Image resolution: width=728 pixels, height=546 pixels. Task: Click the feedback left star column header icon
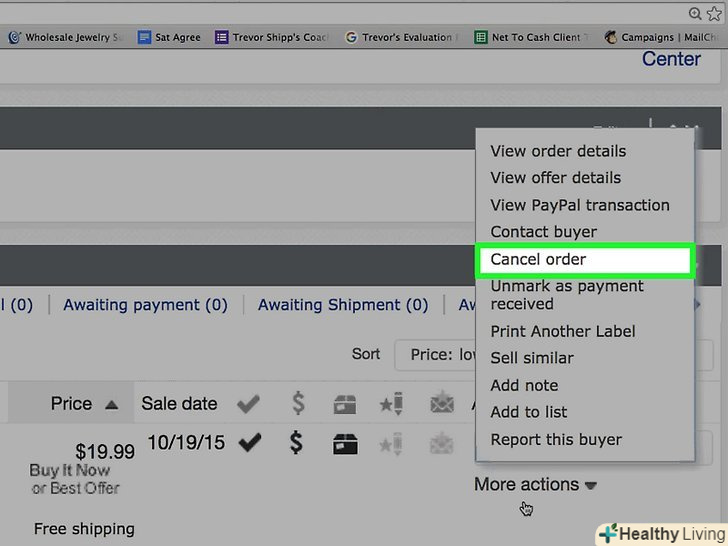pyautogui.click(x=391, y=404)
